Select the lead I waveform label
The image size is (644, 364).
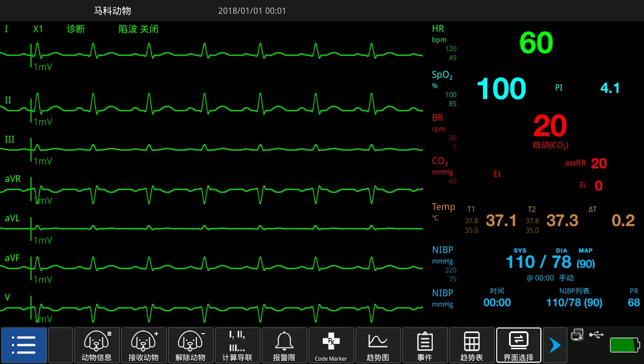6,29
